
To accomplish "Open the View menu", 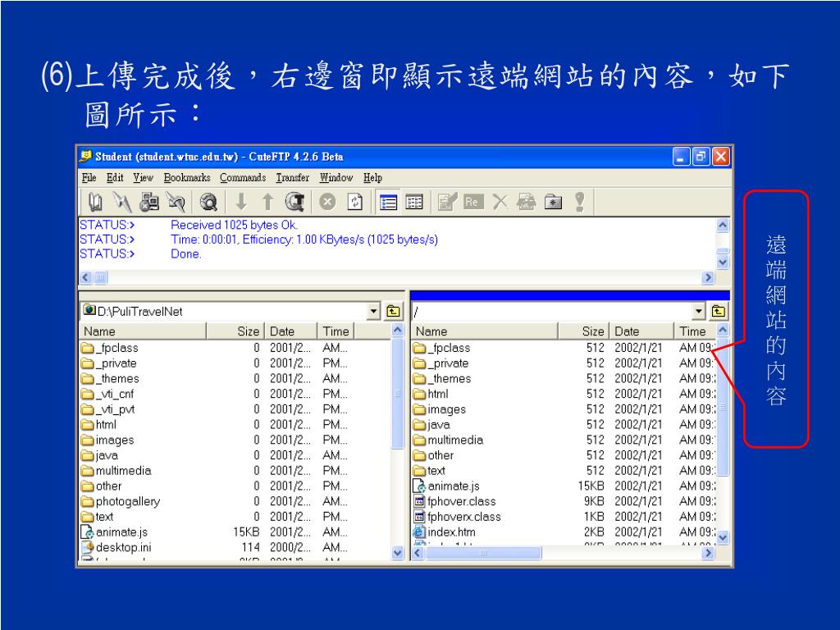I will point(143,177).
